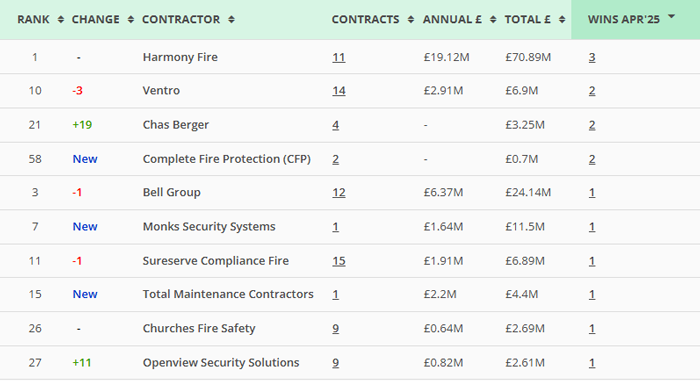Screen dimensions: 700x381
Task: Click the TOTAL £ sort icon
Action: [x=562, y=20]
